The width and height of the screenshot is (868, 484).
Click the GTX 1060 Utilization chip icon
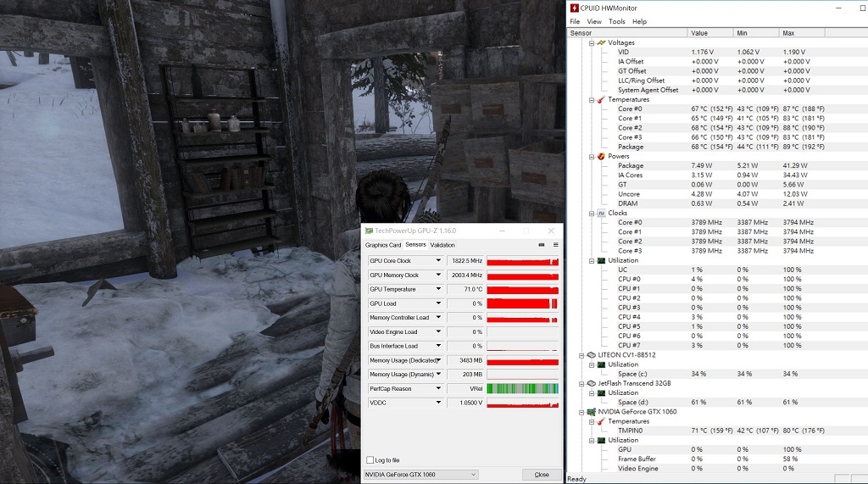601,440
